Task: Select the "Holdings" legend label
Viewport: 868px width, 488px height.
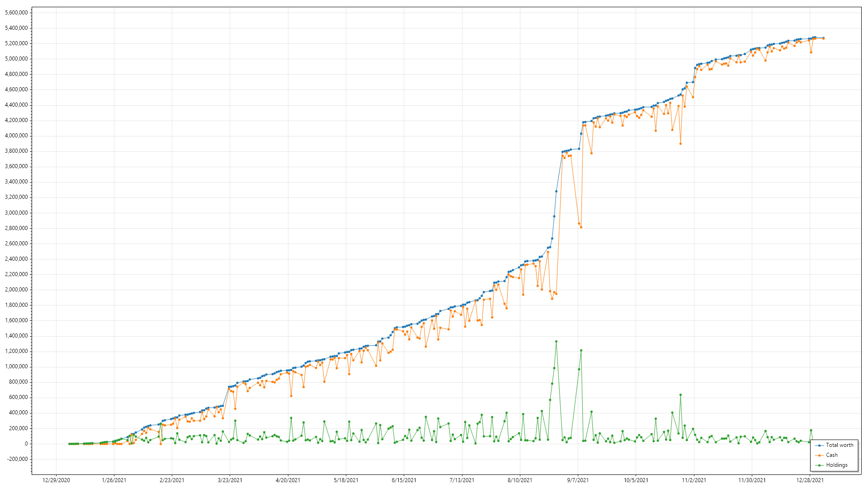Action: coord(836,465)
